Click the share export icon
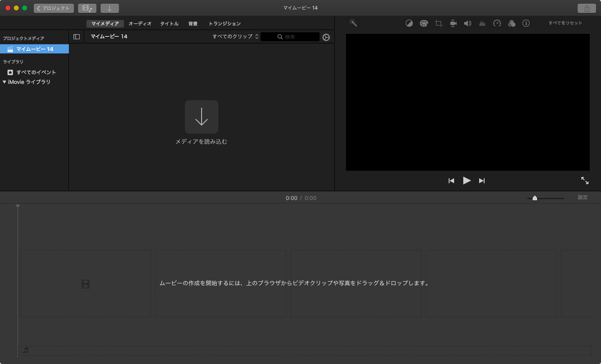 click(x=587, y=8)
